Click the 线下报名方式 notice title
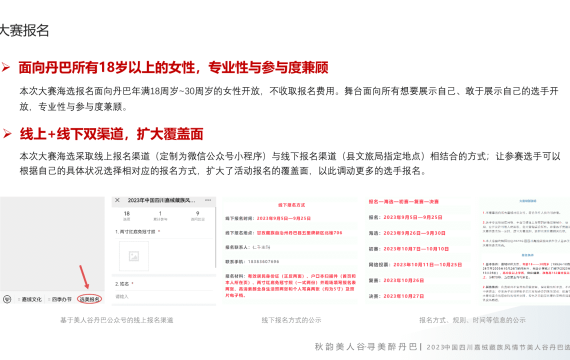 click(x=292, y=205)
